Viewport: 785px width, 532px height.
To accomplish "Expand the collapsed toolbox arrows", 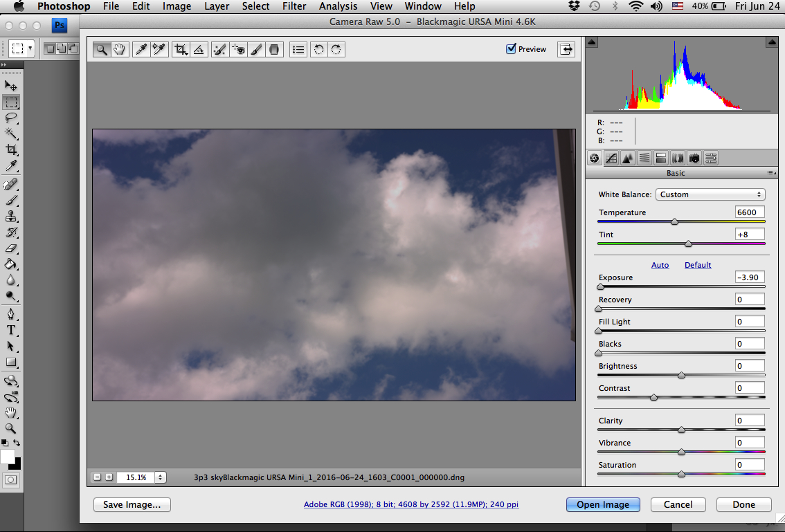I will point(4,65).
